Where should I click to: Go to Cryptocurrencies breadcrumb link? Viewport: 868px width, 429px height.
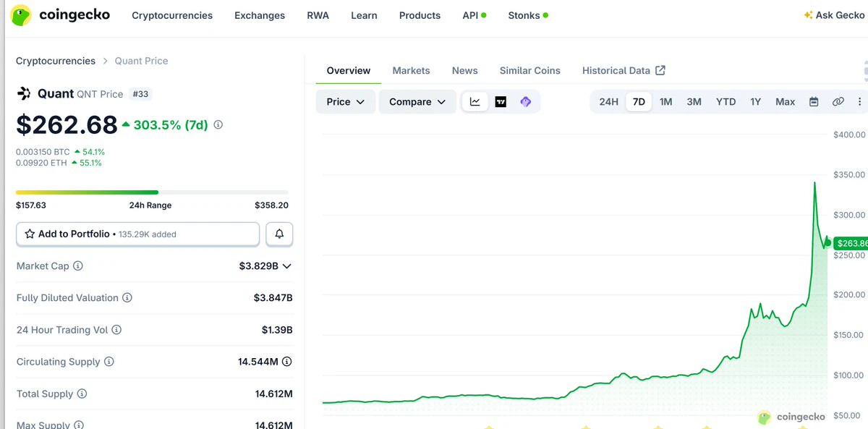[56, 61]
